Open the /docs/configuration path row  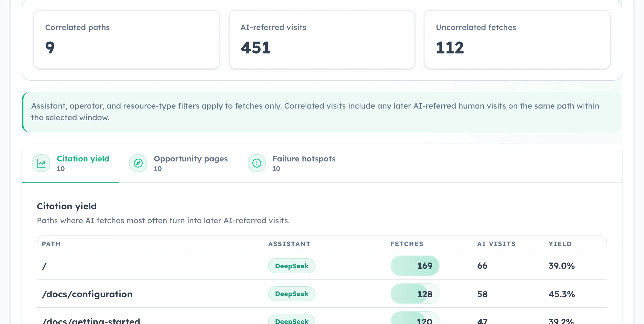click(87, 294)
